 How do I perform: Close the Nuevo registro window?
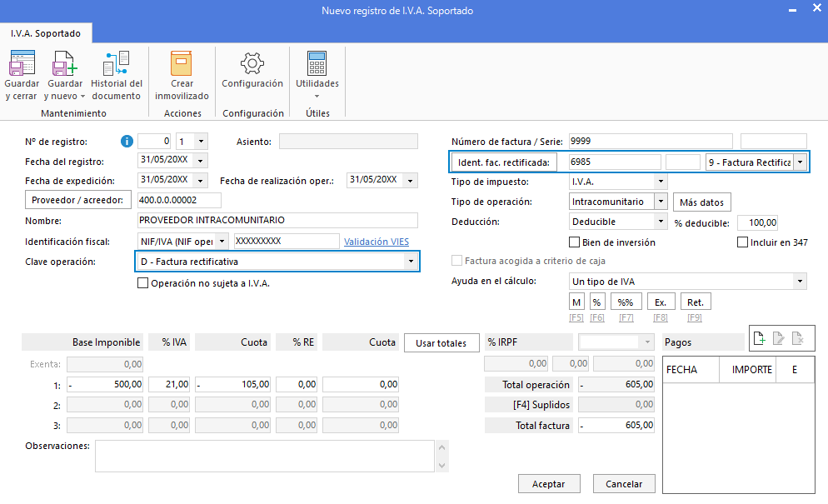coord(816,8)
